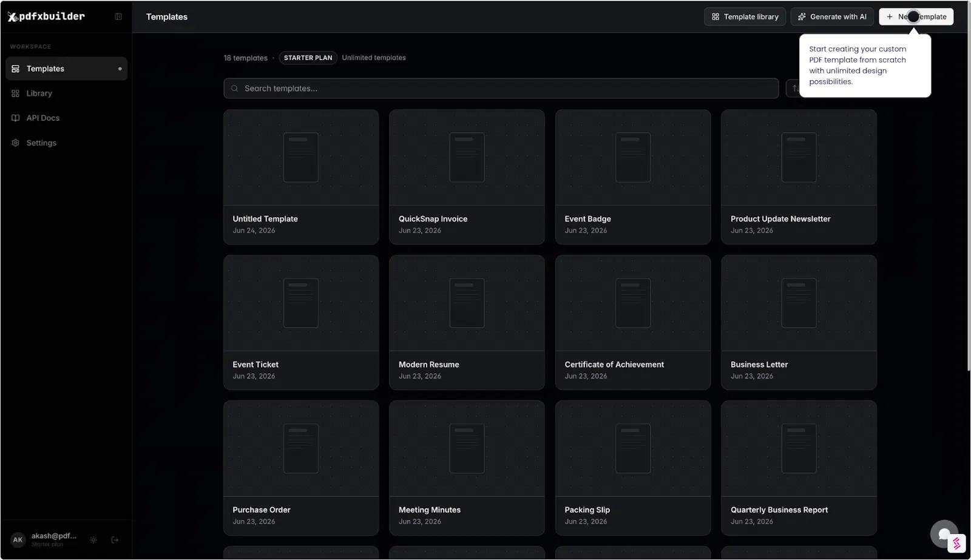971x560 pixels.
Task: Click the Templates header title
Action: (x=167, y=17)
